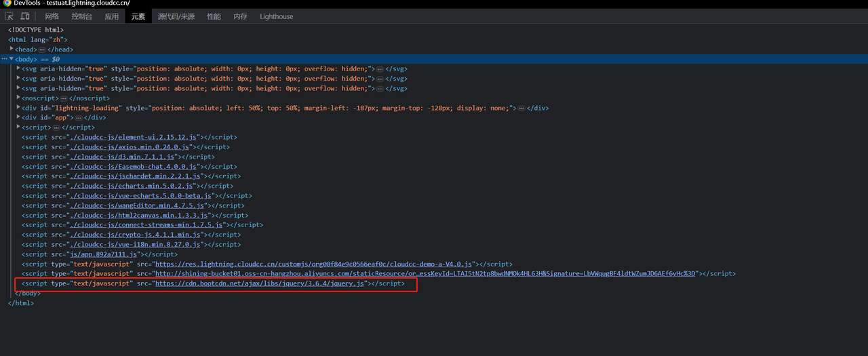Click the Chrome icon in the title bar

[x=6, y=3]
